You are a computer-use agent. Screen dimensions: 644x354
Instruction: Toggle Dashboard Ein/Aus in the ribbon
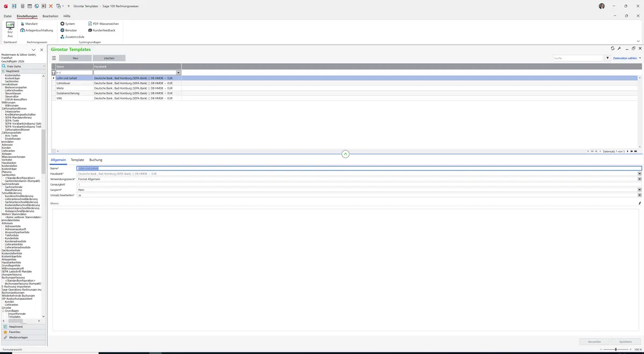pos(10,30)
